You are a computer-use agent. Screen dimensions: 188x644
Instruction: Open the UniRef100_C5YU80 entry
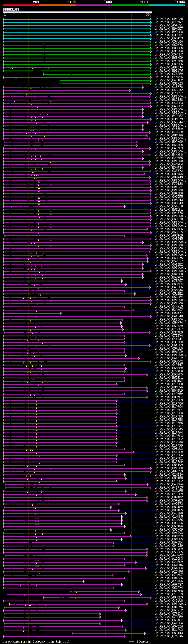pyautogui.click(x=169, y=41)
